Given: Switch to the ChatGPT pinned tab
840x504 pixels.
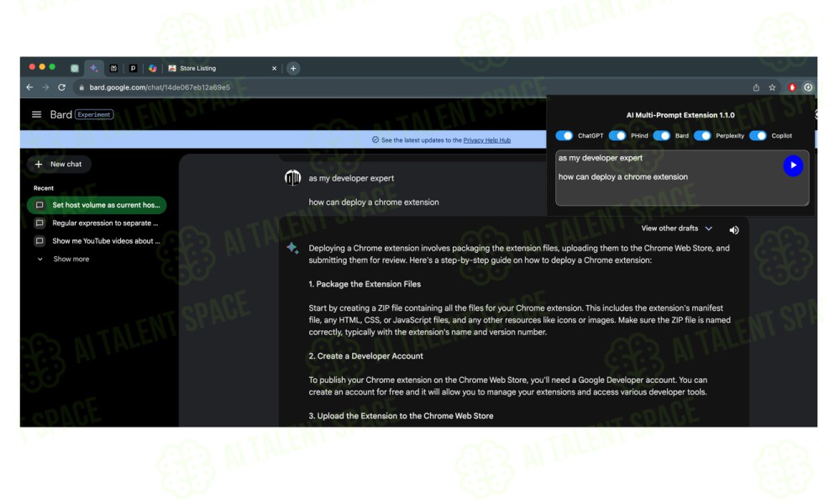Looking at the screenshot, I should (75, 68).
